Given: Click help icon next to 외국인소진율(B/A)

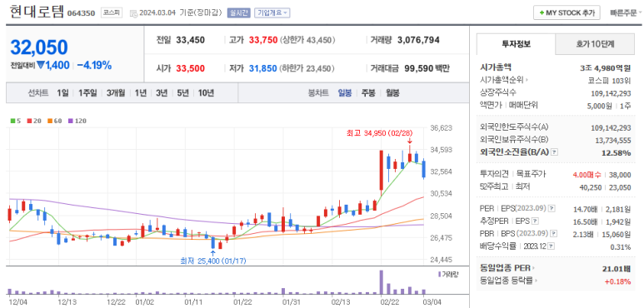Looking at the screenshot, I should click(555, 152).
